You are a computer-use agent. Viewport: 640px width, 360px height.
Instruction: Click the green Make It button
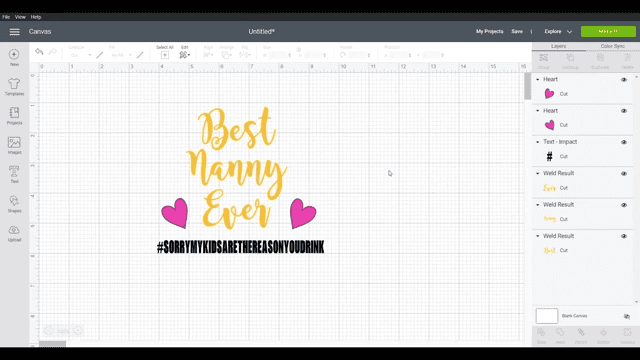click(x=608, y=31)
